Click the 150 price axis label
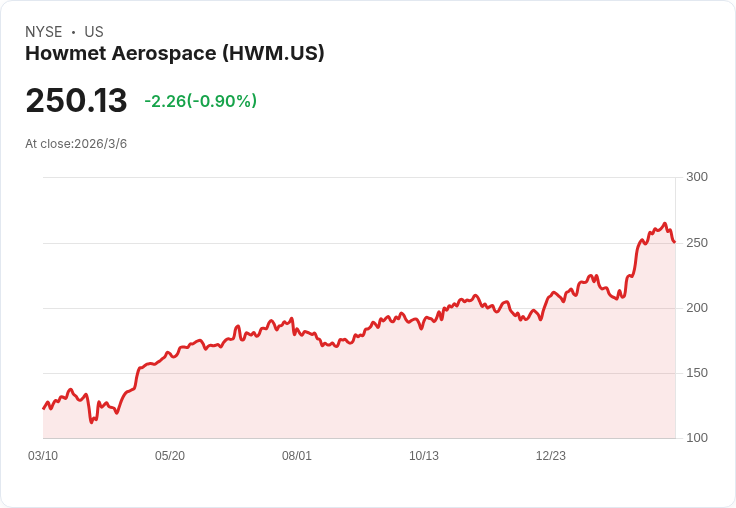736x508 pixels. click(x=697, y=373)
